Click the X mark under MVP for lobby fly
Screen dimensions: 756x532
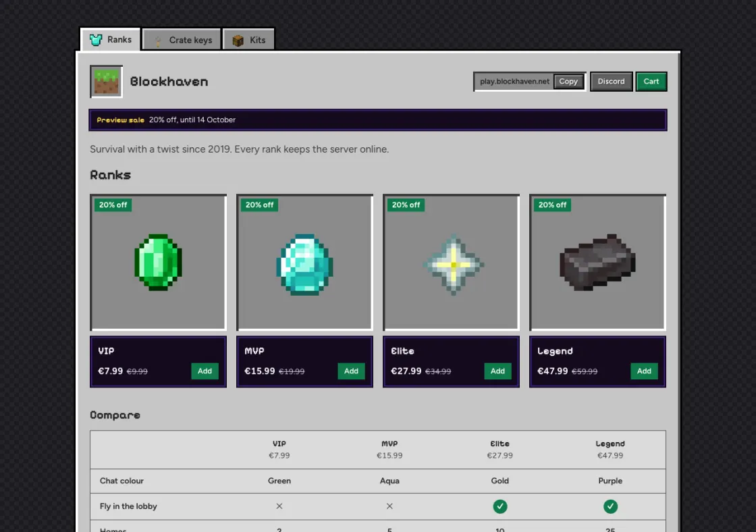[x=389, y=506]
